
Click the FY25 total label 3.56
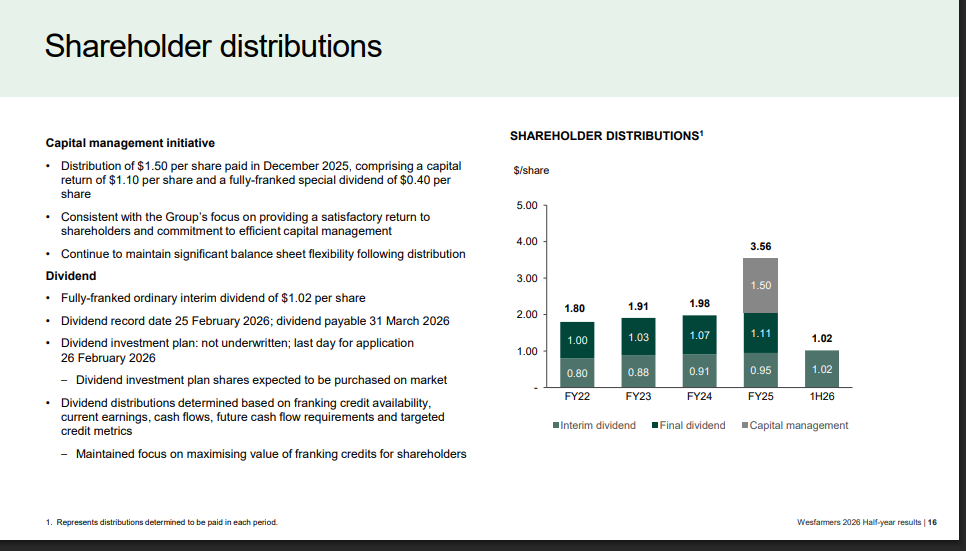pos(760,245)
